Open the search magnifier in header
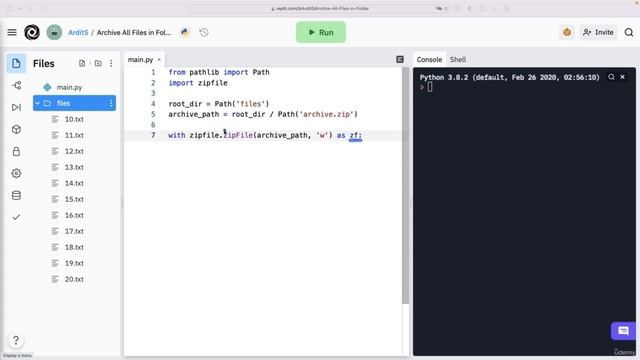The image size is (640, 360). click(629, 32)
